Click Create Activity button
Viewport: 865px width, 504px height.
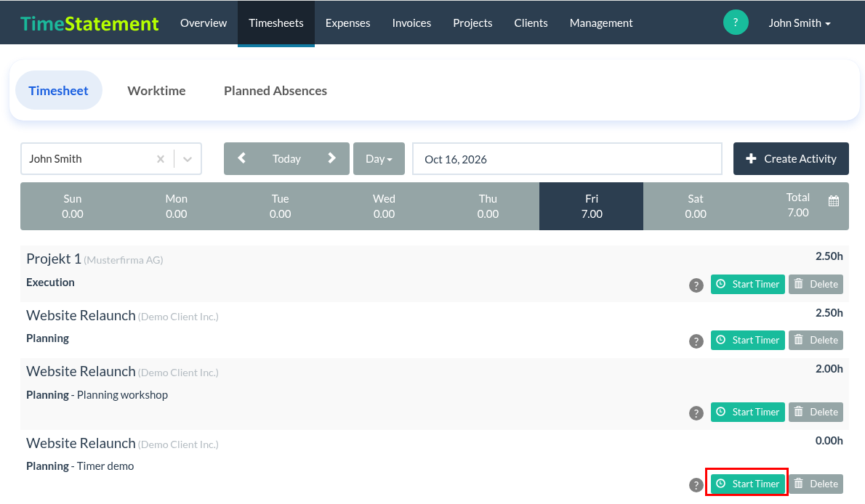point(791,159)
